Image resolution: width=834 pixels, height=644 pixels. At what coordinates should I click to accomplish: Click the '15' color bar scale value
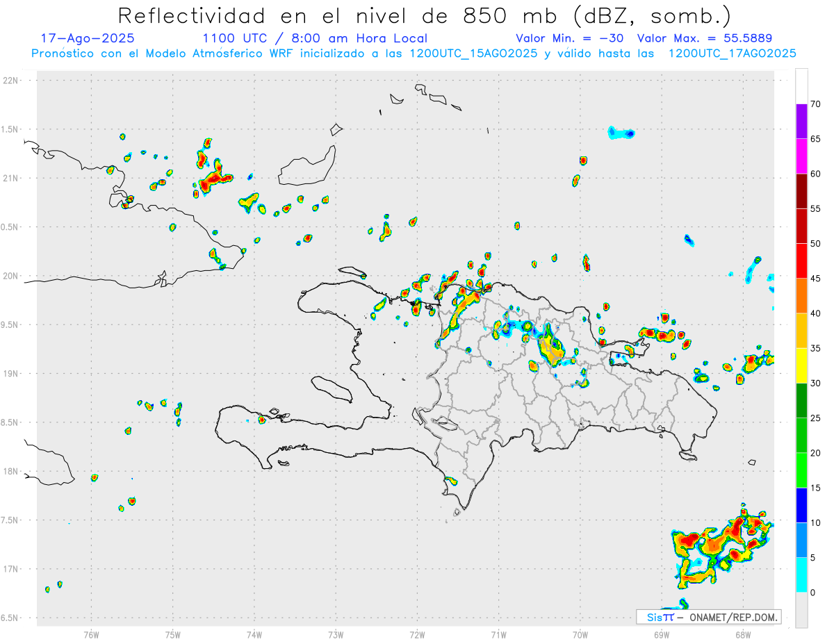click(816, 488)
